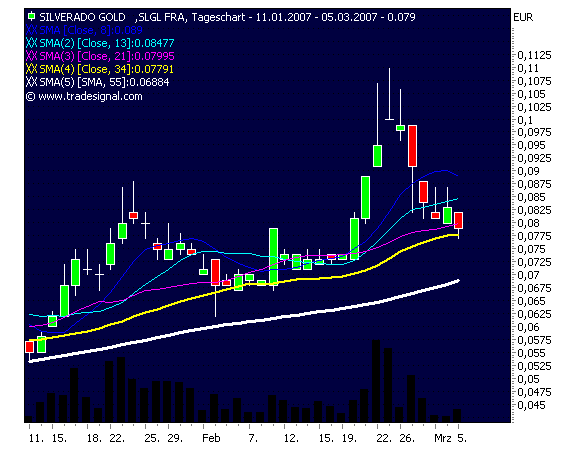The image size is (569, 455).
Task: Click the 5. date axis label
Action: pos(462,438)
